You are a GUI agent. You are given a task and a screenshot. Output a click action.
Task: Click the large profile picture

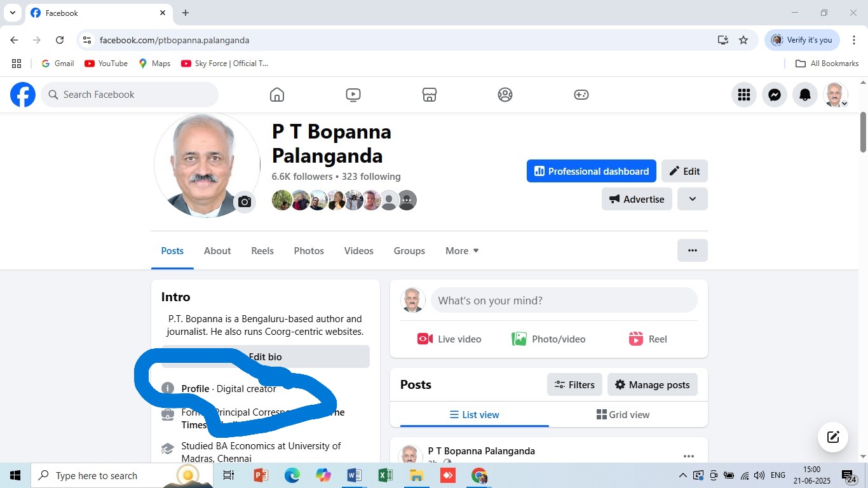pos(207,165)
